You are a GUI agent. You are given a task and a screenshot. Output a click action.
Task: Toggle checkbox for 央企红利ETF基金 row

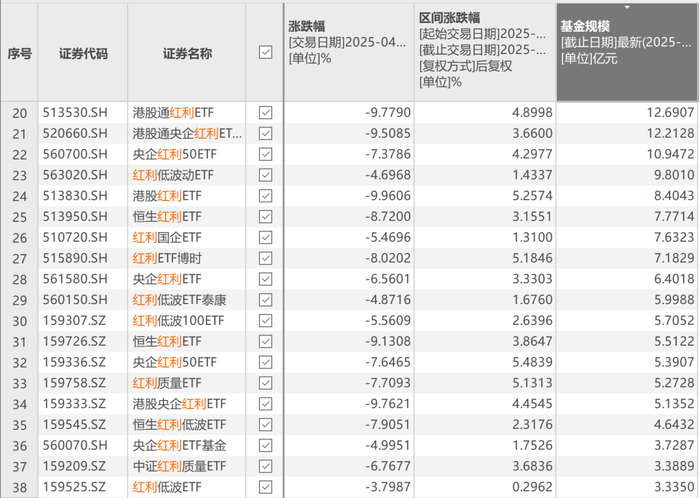[266, 446]
